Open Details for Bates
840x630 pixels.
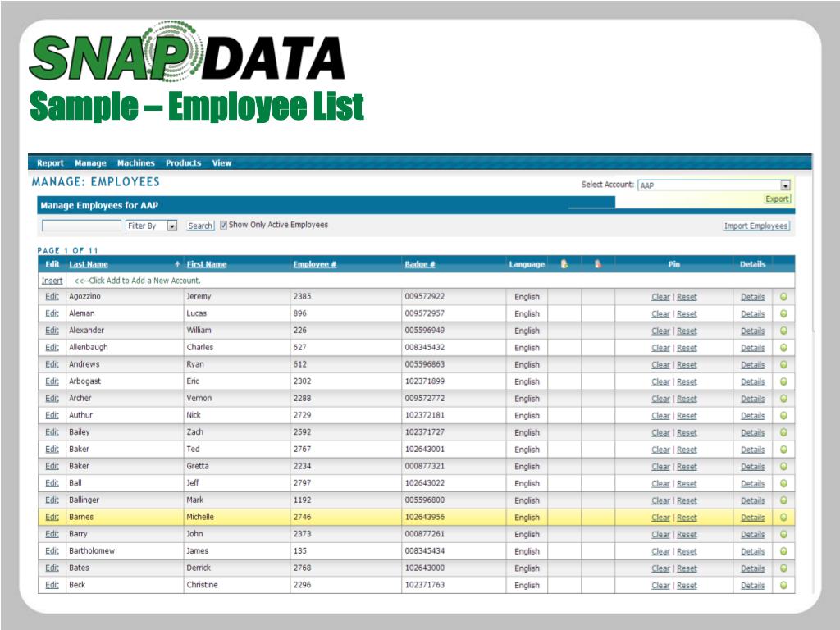coord(753,568)
